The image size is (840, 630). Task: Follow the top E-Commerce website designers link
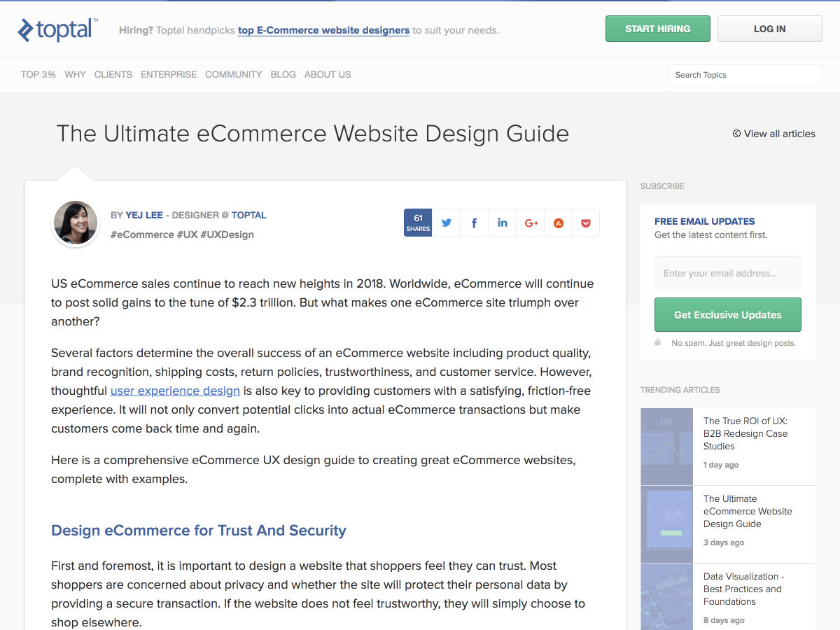(323, 30)
